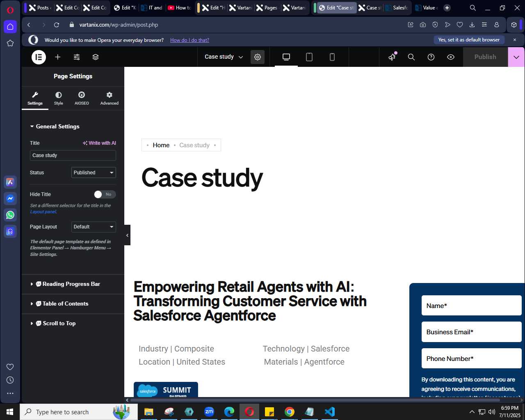Viewport: 525px width, 420px height.
Task: Click the Type here to search box
Action: [79, 412]
